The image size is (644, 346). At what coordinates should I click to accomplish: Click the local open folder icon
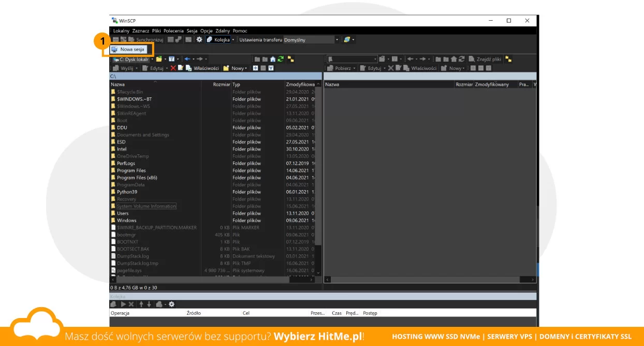[159, 59]
